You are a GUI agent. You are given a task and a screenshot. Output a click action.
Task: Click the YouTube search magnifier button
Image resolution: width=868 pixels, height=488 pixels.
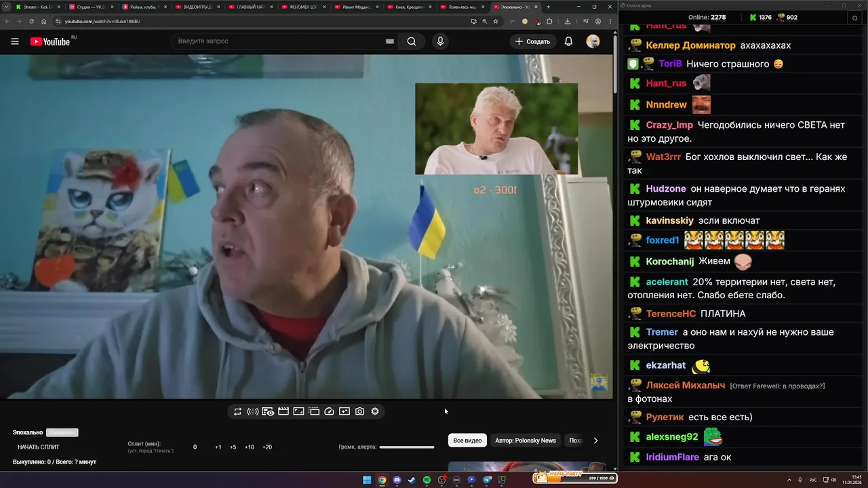coord(412,41)
